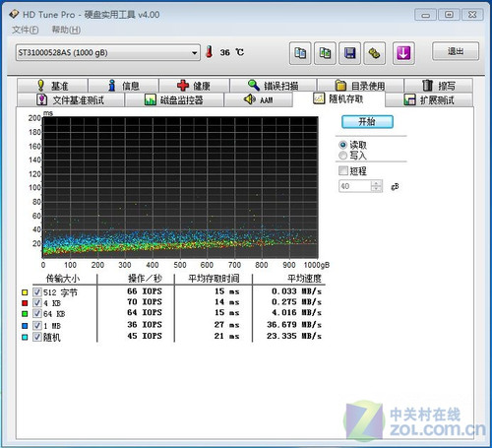492x448 pixels.
Task: Click the 退出 exit button
Action: coord(456,51)
